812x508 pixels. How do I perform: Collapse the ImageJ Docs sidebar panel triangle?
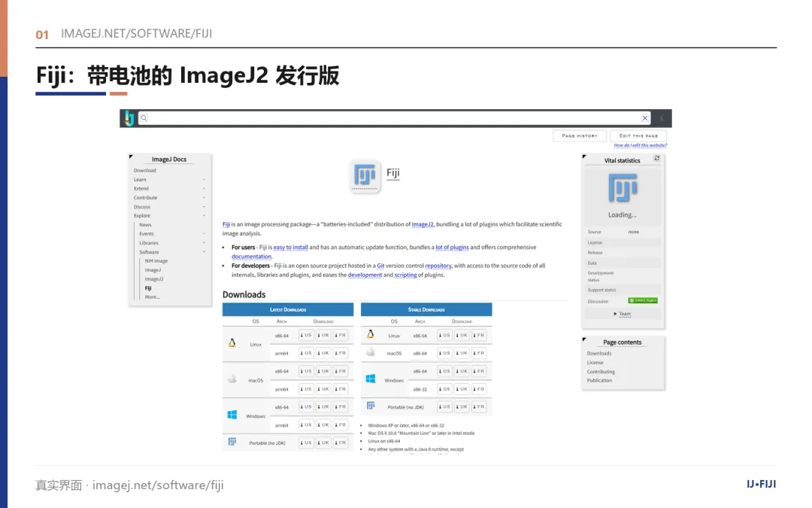pyautogui.click(x=131, y=157)
